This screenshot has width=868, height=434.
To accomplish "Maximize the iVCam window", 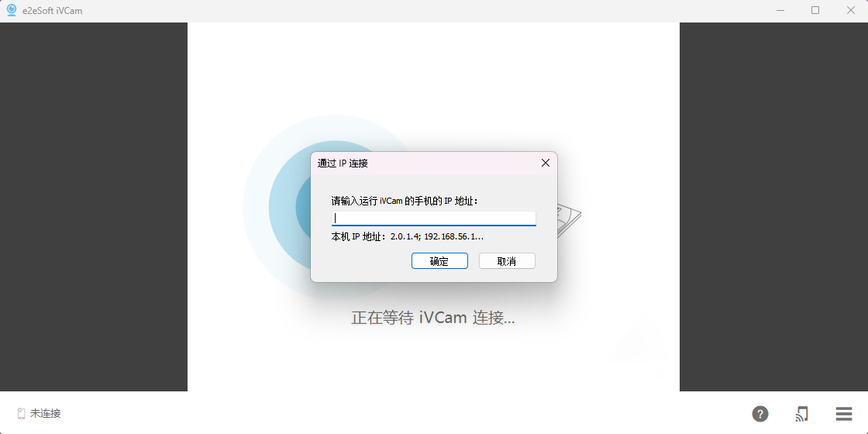I will point(815,11).
